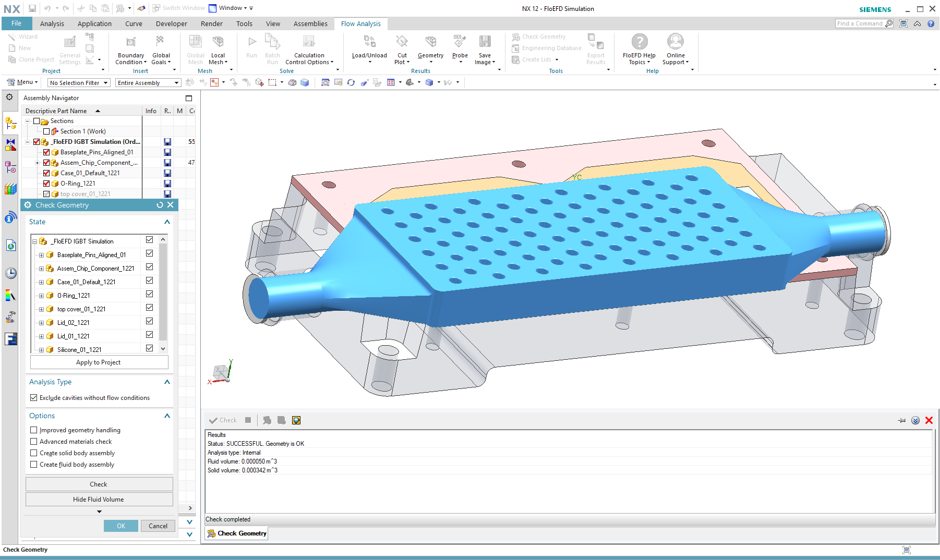
Task: Expand Lid_02_1221 node in State tree
Action: [x=41, y=323]
